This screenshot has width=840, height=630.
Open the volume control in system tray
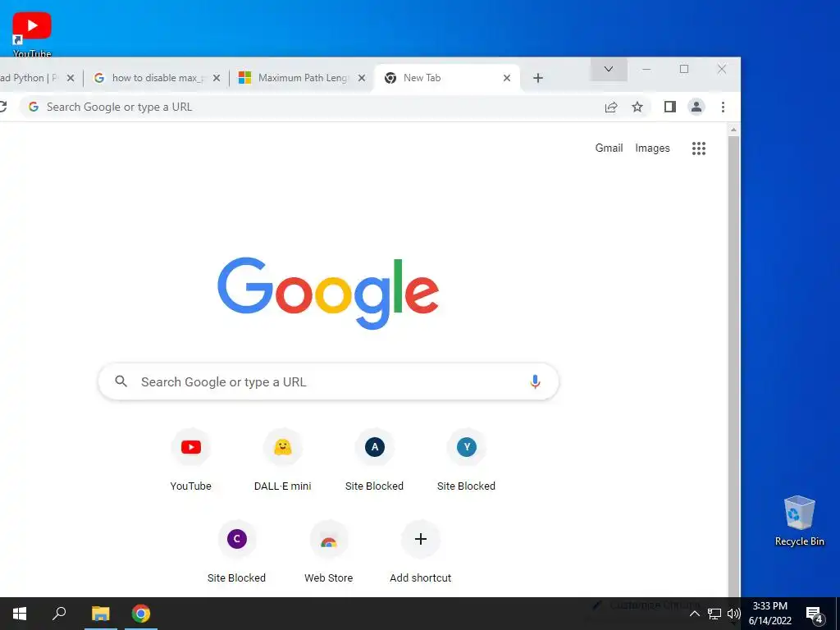pyautogui.click(x=734, y=614)
